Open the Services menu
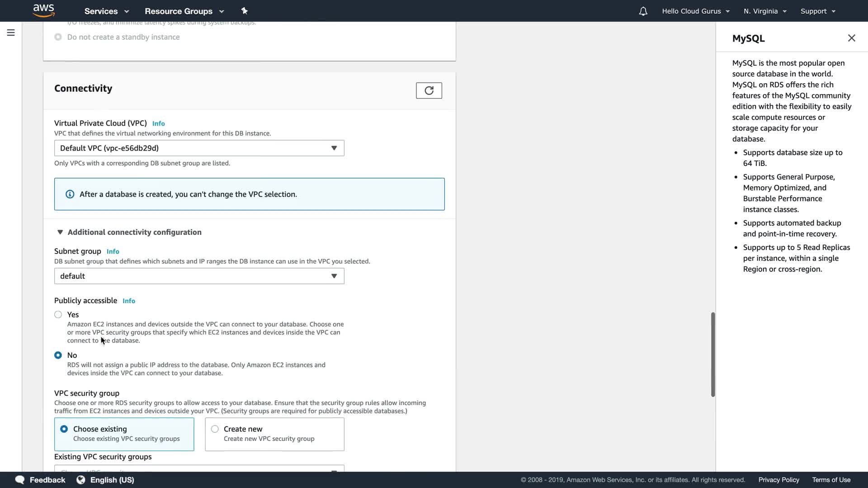 point(107,11)
